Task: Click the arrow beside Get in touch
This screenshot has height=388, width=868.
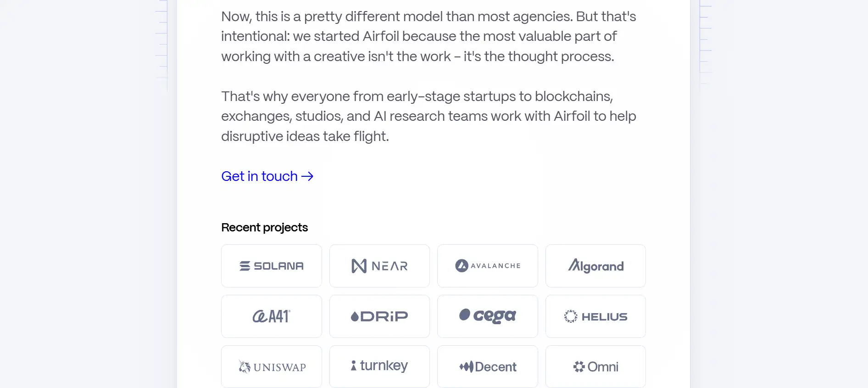Action: tap(307, 176)
